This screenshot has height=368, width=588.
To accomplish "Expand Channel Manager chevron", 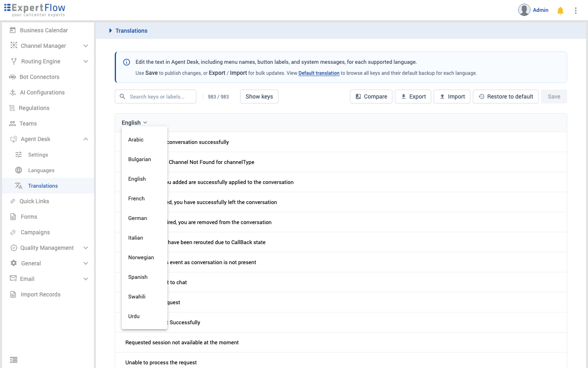I will pos(86,46).
